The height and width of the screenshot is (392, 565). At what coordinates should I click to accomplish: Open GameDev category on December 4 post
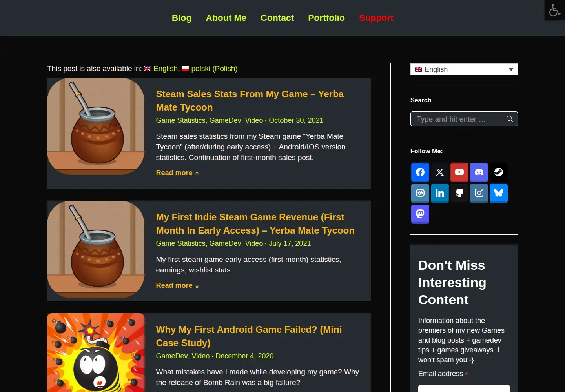click(172, 356)
